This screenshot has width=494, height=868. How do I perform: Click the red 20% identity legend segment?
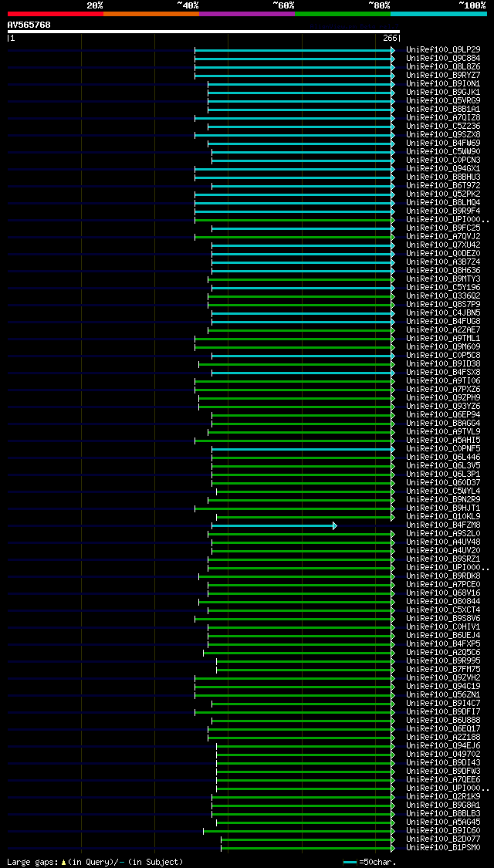[x=56, y=13]
